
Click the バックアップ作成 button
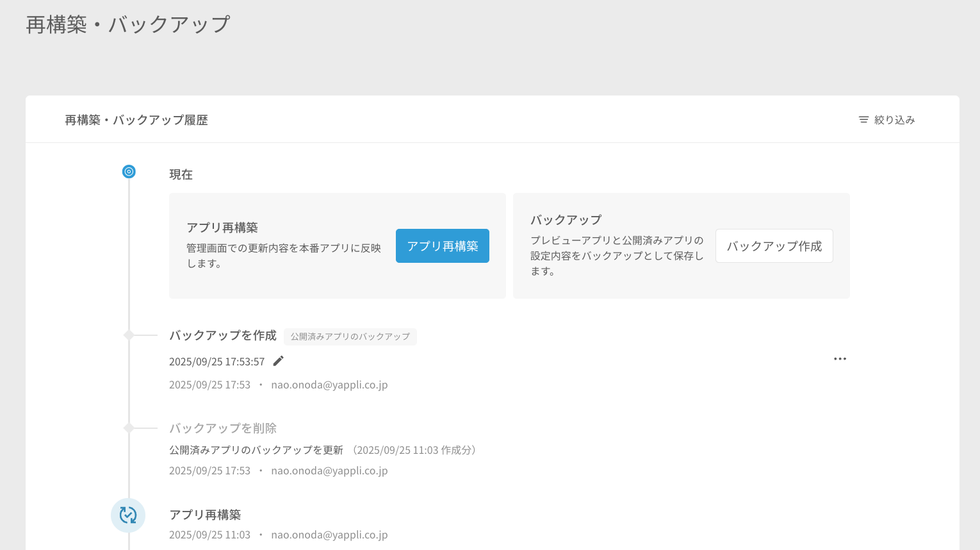[774, 246]
